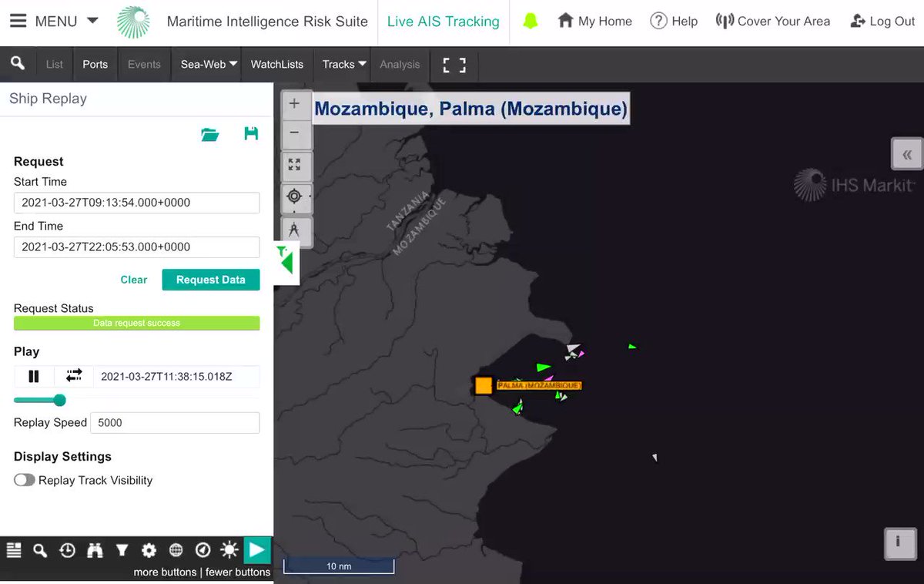Edit the Replay Speed field

point(175,422)
